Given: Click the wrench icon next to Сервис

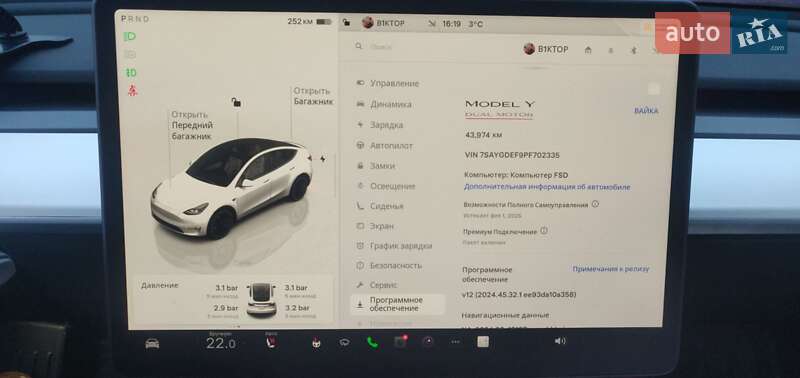Looking at the screenshot, I should pyautogui.click(x=360, y=285).
